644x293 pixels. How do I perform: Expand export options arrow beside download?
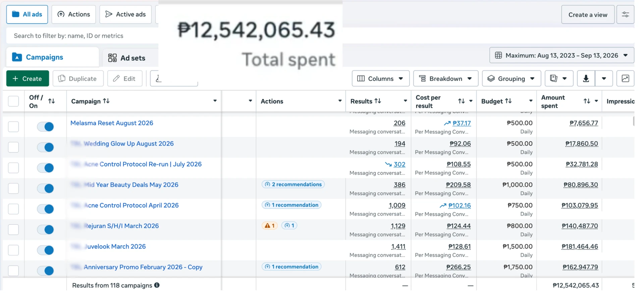604,79
